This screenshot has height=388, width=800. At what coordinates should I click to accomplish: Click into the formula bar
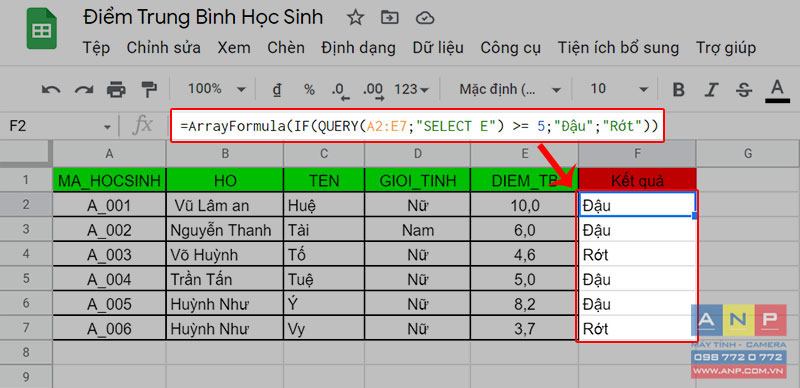pos(417,126)
